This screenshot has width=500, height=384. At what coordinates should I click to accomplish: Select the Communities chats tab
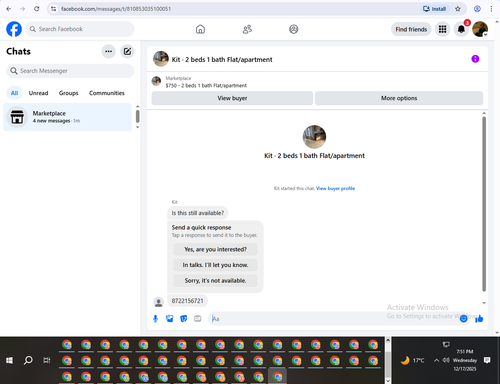pos(107,93)
